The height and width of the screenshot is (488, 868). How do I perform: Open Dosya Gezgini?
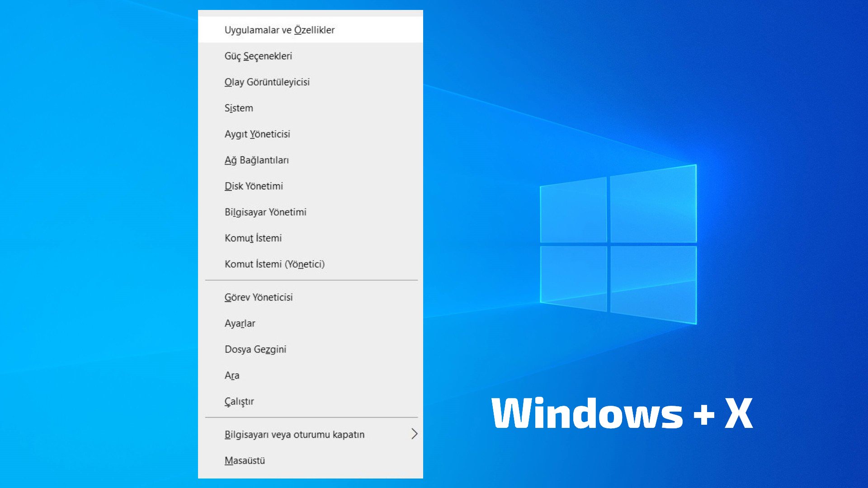pos(311,349)
